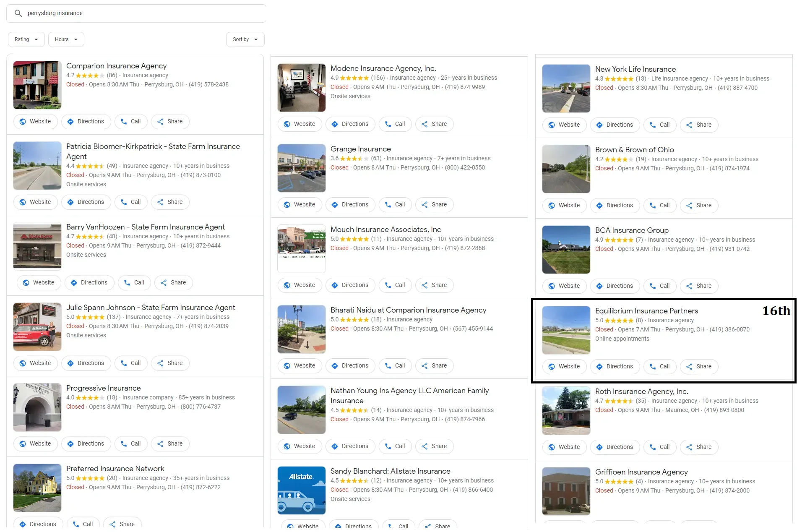Viewport: 797px width, 532px height.
Task: Click phone icon for Grange Insurance
Action: [388, 205]
